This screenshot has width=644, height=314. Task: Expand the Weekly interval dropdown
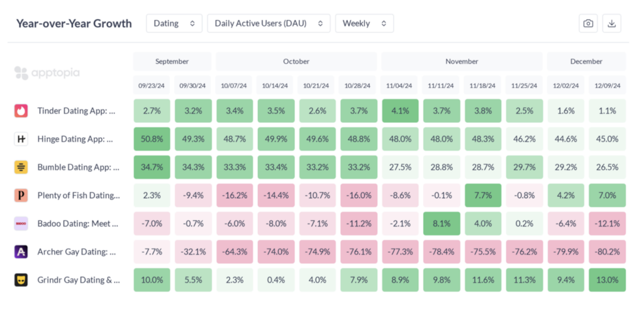(364, 23)
